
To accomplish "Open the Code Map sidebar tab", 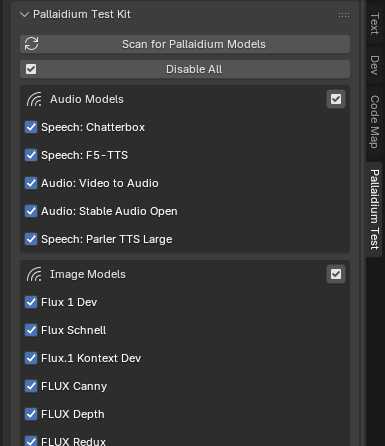I will (374, 122).
